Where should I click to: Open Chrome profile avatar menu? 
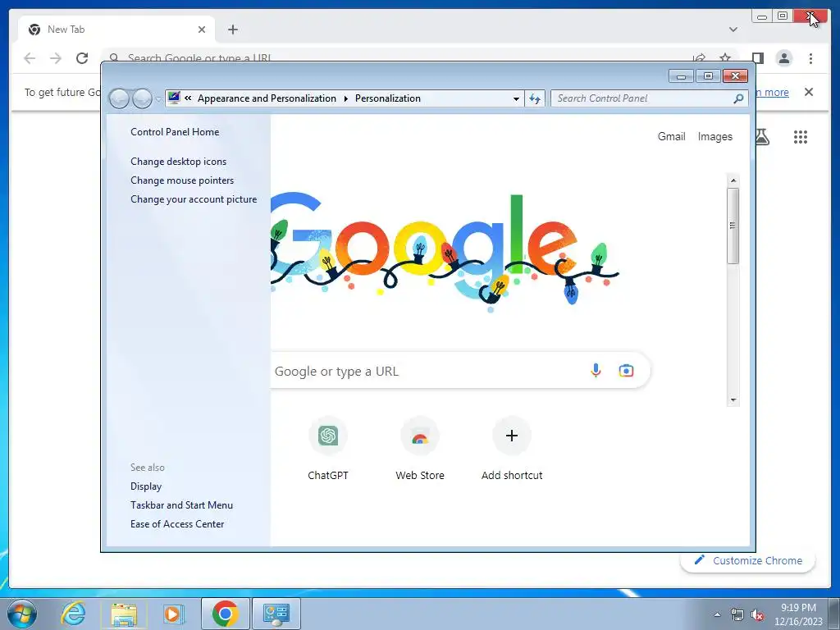pyautogui.click(x=783, y=58)
